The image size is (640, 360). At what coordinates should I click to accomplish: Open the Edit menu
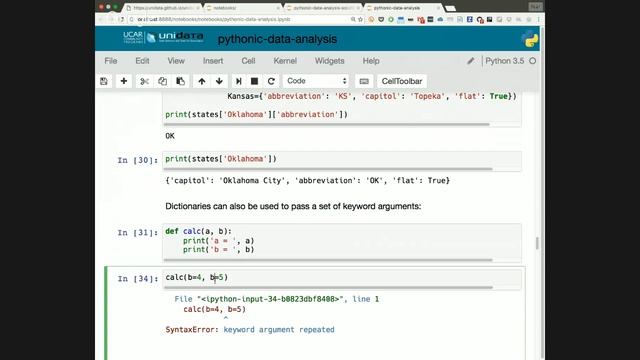tap(142, 61)
